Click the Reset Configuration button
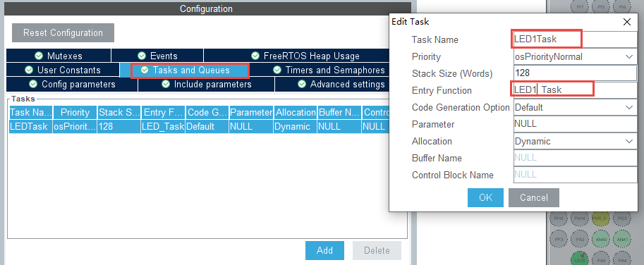Screen dimensions: 644x265 [x=63, y=33]
